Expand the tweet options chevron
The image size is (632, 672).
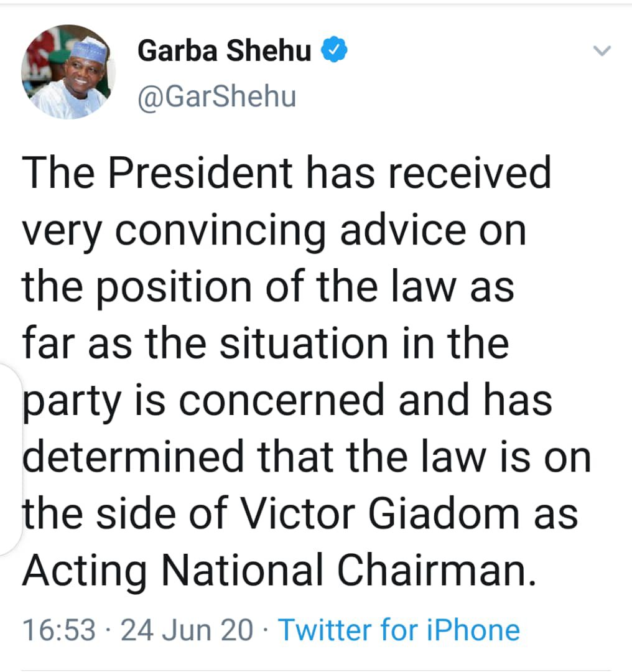pos(603,51)
